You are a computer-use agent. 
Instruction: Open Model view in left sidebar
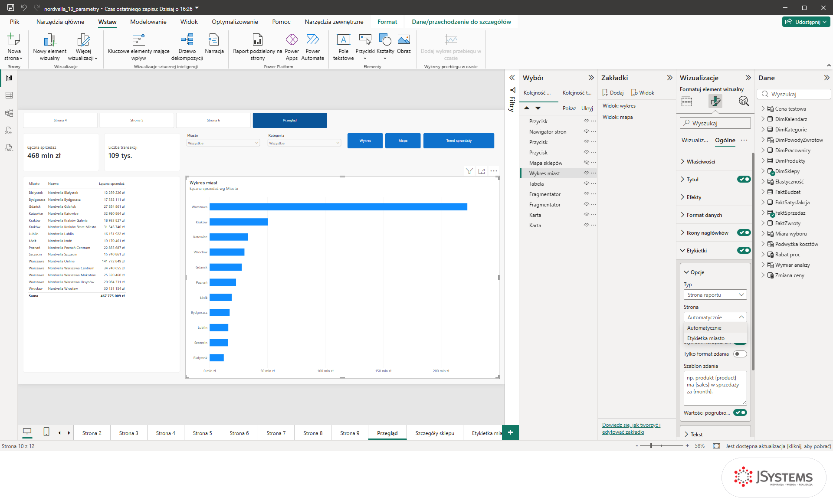point(9,113)
